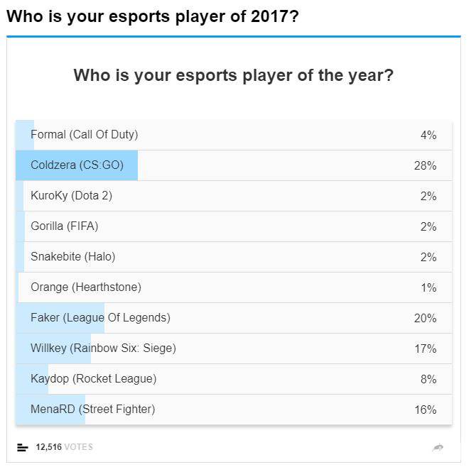Select Willkey (Rainbow Six: Siege) option

pos(103,348)
